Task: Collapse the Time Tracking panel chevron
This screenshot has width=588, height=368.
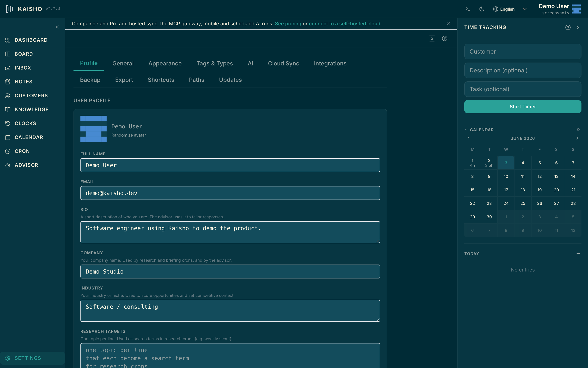Action: [x=578, y=27]
